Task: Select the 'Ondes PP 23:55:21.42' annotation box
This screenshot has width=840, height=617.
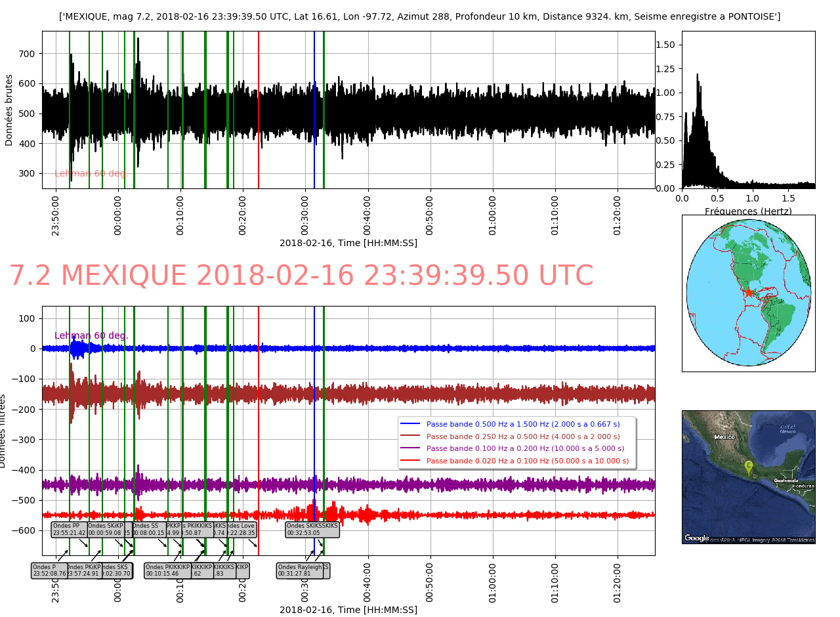Action: 69,529
